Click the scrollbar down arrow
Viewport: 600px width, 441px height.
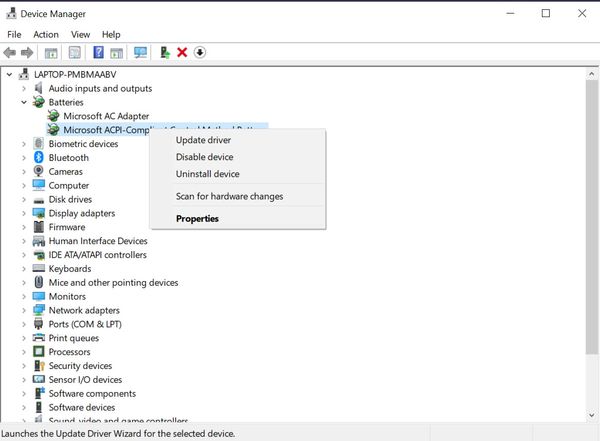click(x=592, y=415)
